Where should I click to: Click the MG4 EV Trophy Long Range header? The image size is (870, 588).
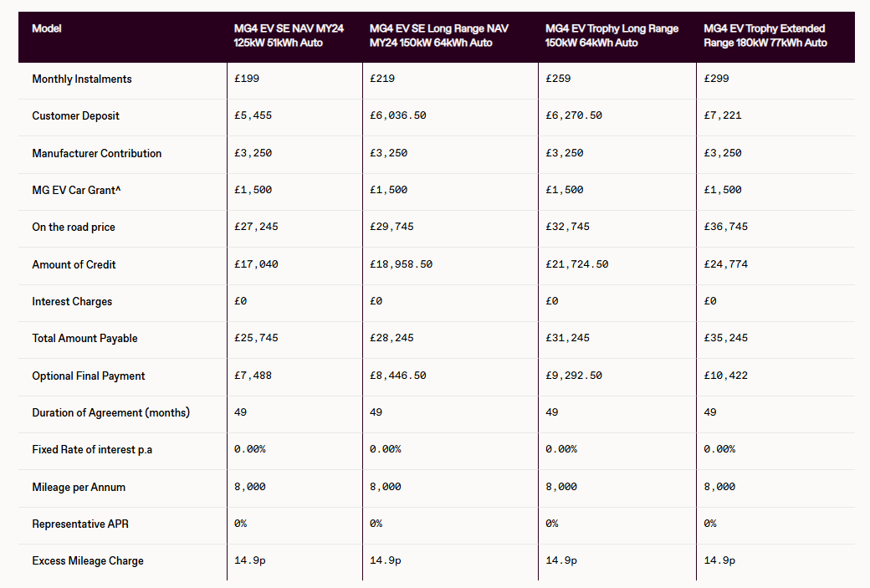(612, 36)
